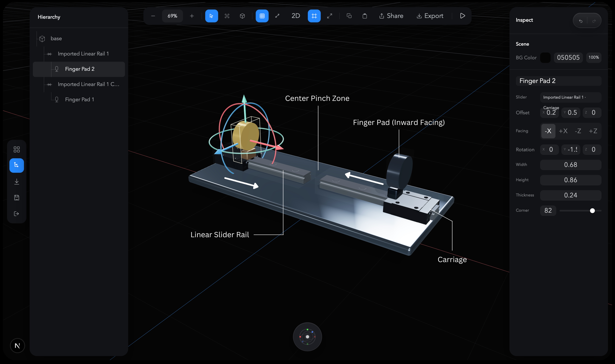
Task: Click the slider icon beside Imported Linear Rail 1
Action: 49,54
